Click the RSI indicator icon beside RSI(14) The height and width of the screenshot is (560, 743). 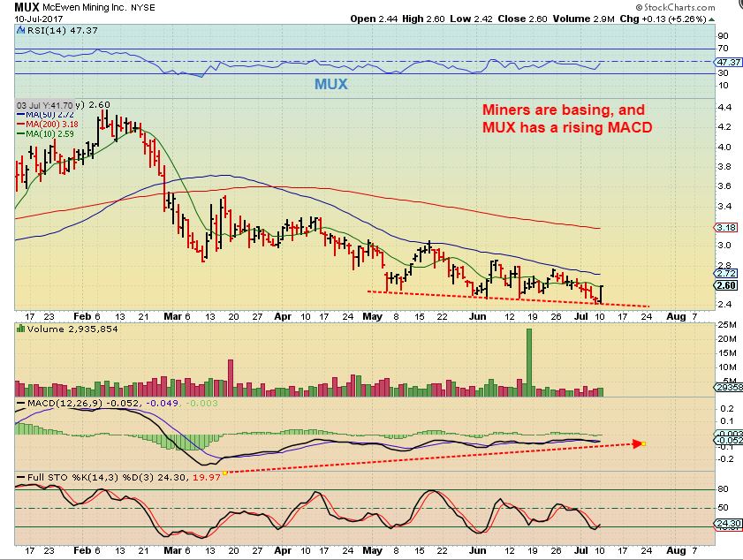point(21,30)
